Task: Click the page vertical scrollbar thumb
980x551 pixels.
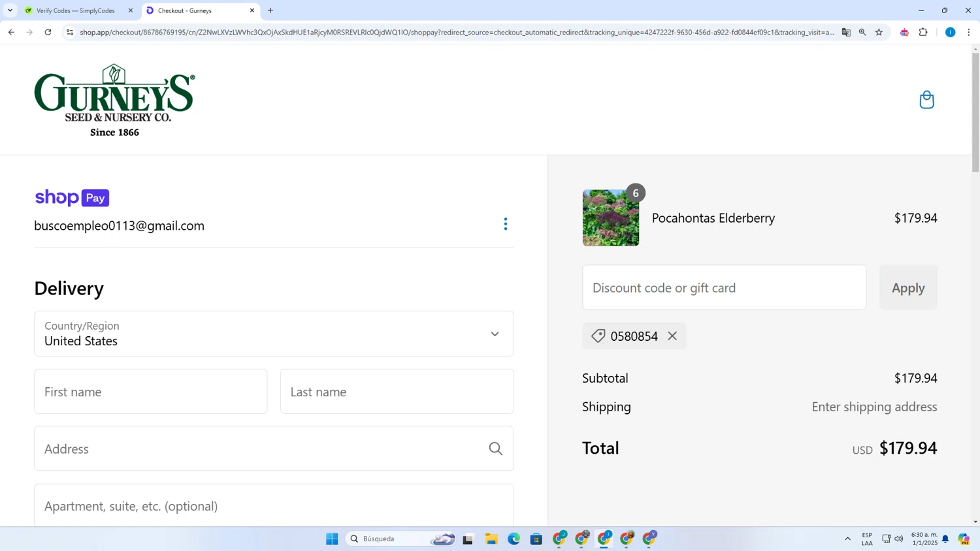Action: (975, 112)
